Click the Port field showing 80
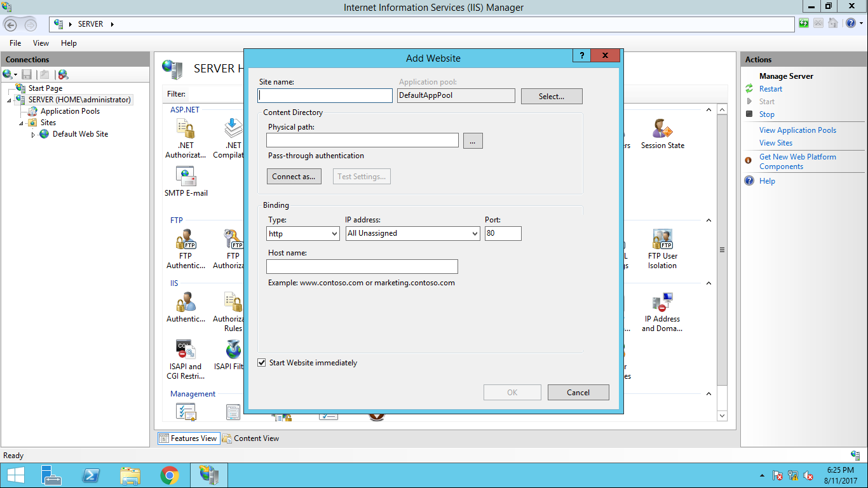The height and width of the screenshot is (488, 868). (503, 233)
